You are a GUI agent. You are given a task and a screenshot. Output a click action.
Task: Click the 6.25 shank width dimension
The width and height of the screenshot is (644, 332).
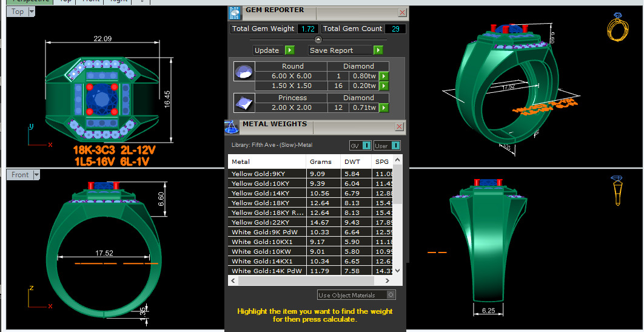pos(489,311)
